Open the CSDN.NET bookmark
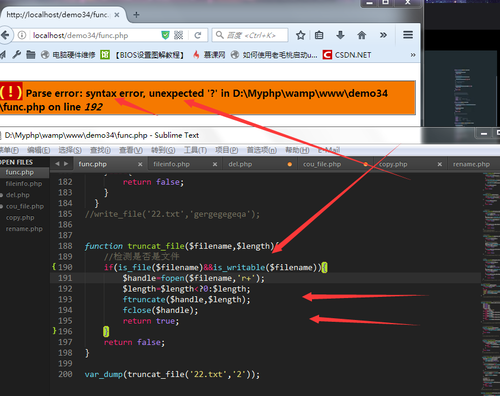The image size is (500, 396). [x=347, y=55]
